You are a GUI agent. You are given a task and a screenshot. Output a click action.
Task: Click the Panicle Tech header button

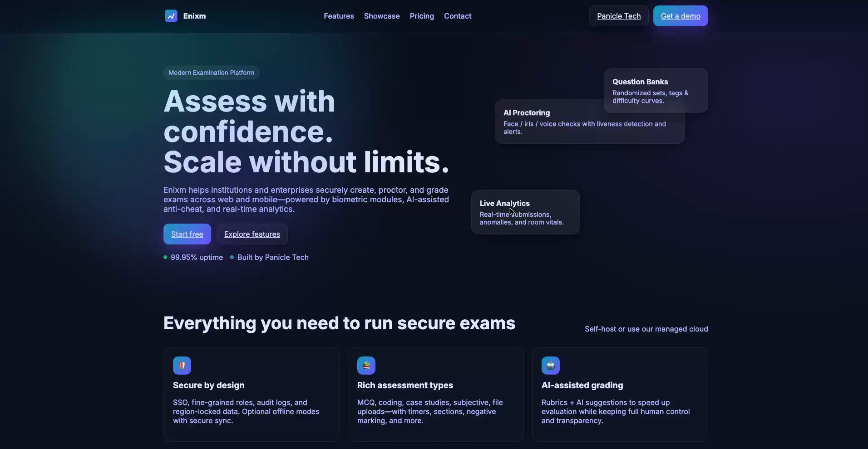pos(619,16)
